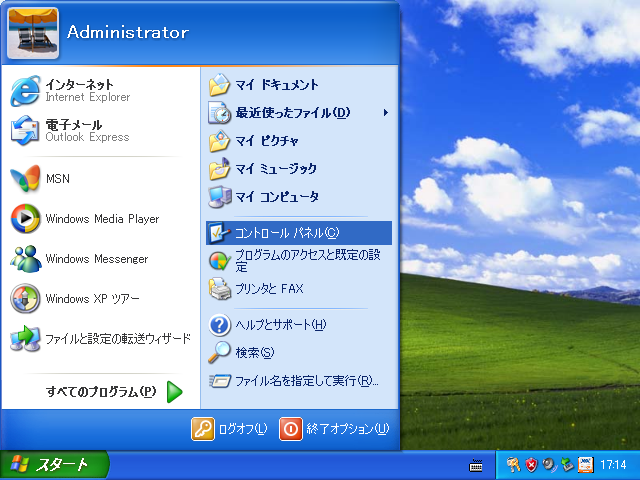Open the Windows Messenger people icon

coord(25,259)
